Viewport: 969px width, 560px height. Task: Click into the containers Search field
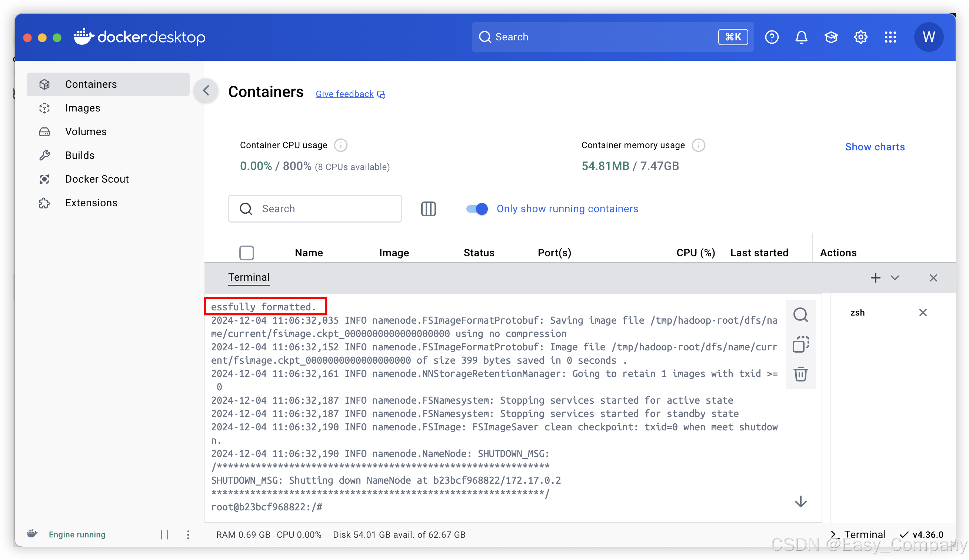315,209
